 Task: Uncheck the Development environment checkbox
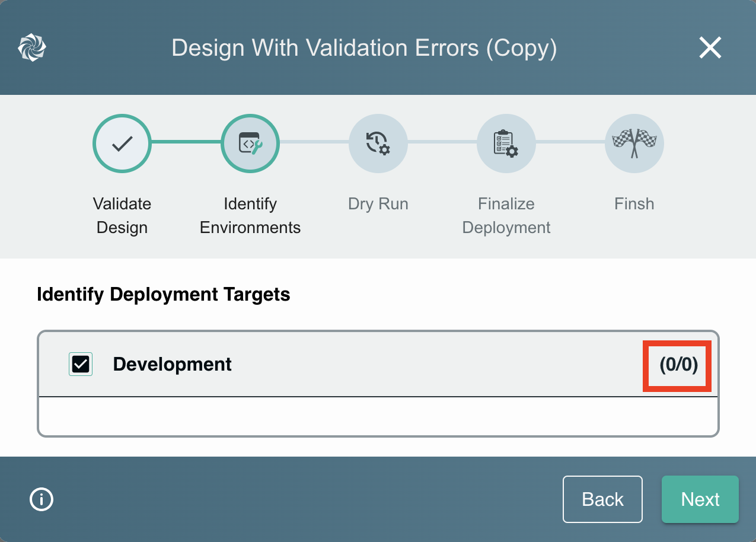(x=81, y=364)
